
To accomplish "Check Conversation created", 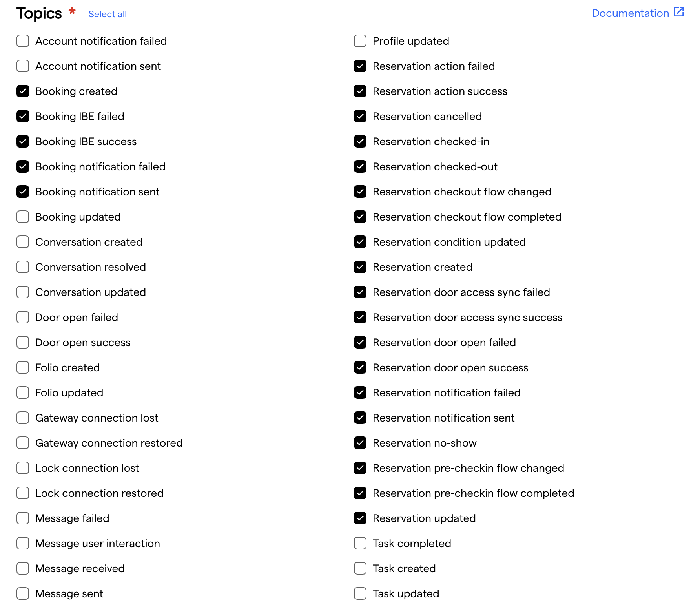I will point(23,242).
